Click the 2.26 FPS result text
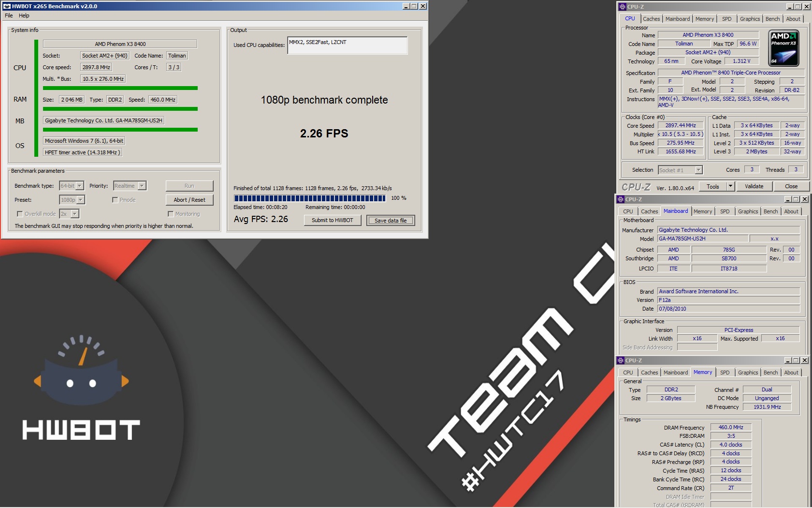Screen dimensions: 812x508 coord(324,134)
